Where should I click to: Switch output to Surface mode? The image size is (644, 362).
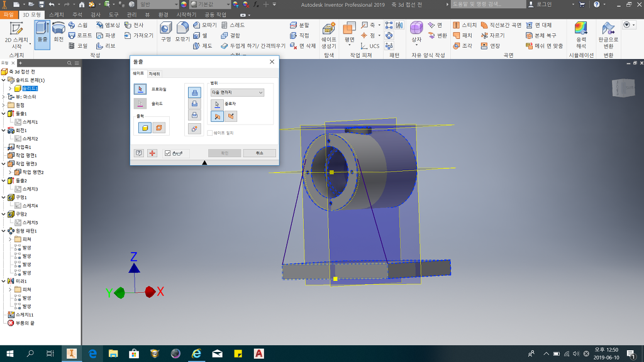(159, 128)
